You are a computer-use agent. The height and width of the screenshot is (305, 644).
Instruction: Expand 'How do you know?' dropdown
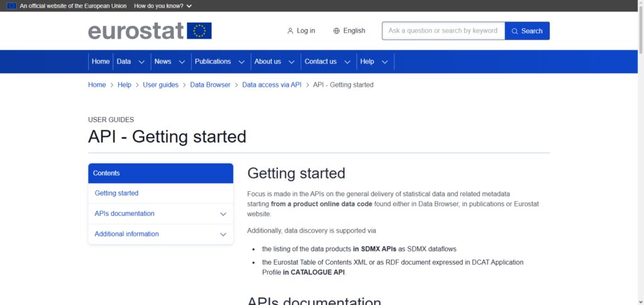click(x=163, y=6)
